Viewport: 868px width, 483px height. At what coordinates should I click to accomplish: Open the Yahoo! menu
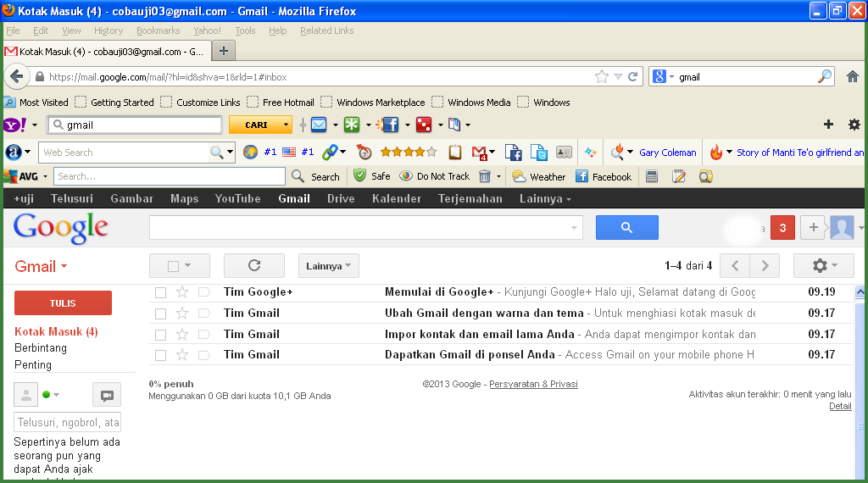coord(207,31)
